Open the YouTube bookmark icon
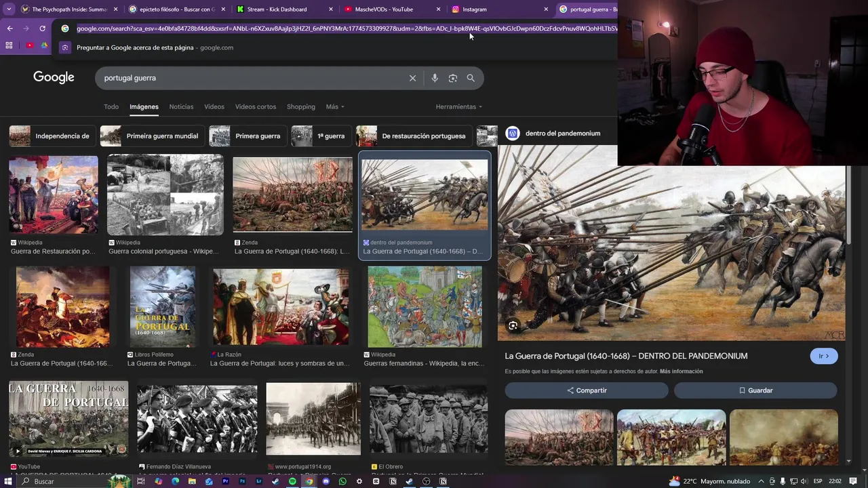 [x=30, y=45]
